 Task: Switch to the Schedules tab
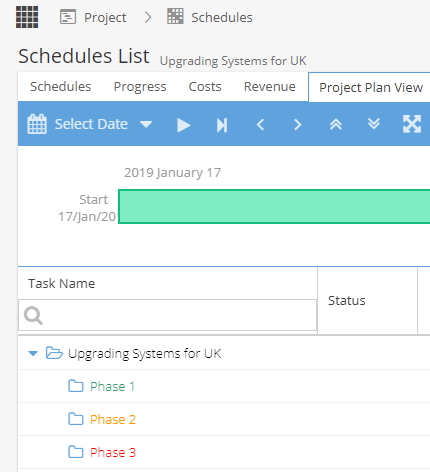pos(61,87)
